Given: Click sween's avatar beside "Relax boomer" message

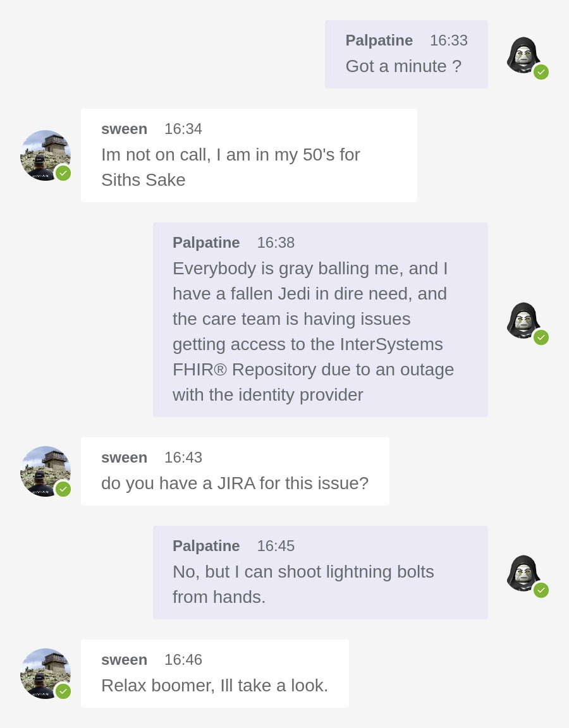Looking at the screenshot, I should tap(44, 673).
